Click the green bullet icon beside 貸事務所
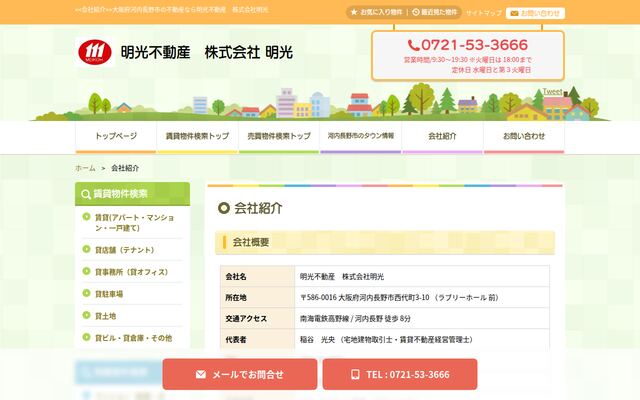This screenshot has height=400, width=640. pyautogui.click(x=86, y=271)
